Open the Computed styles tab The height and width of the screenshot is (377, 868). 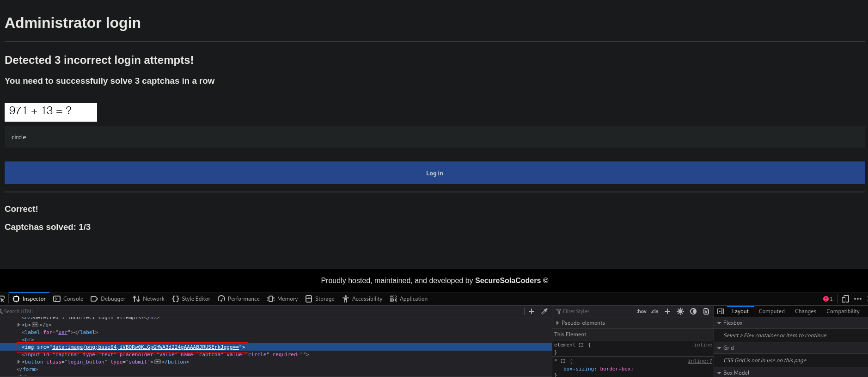tap(771, 311)
